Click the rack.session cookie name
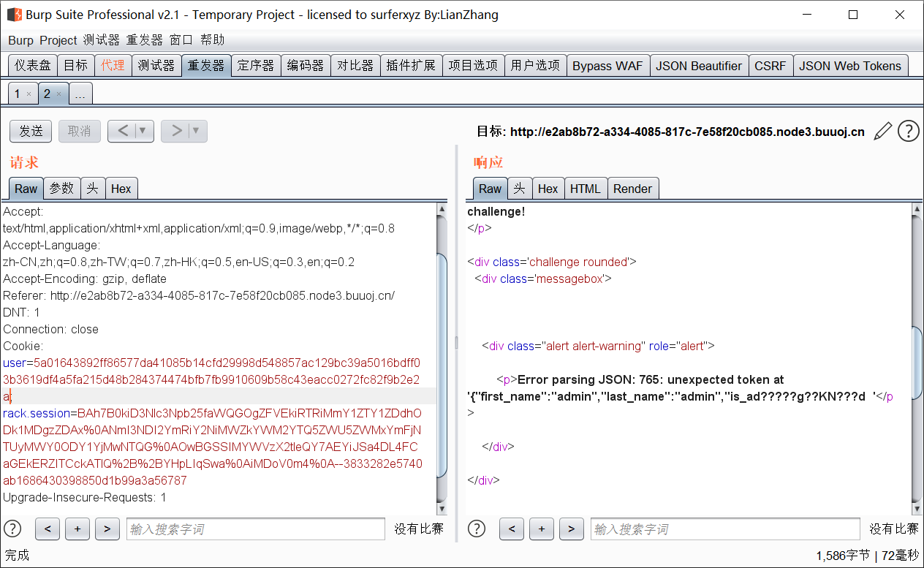924x568 pixels. coord(37,413)
